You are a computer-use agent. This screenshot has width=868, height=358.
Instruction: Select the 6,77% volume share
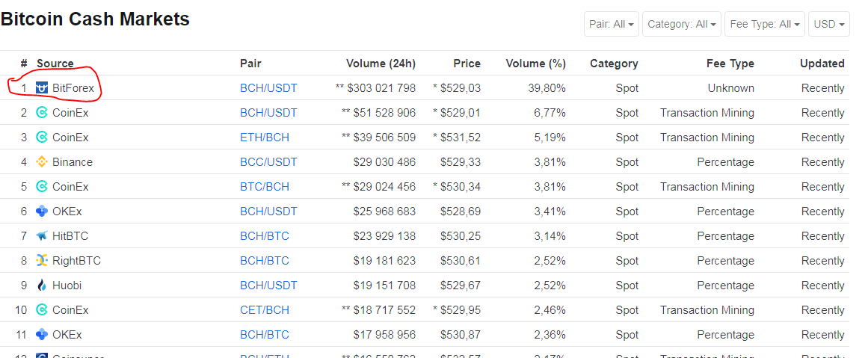[x=549, y=113]
